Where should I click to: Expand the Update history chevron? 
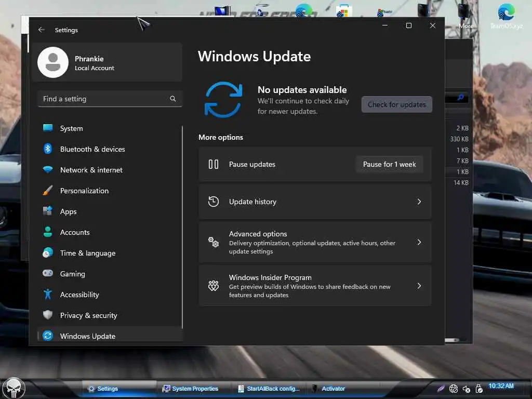point(419,202)
